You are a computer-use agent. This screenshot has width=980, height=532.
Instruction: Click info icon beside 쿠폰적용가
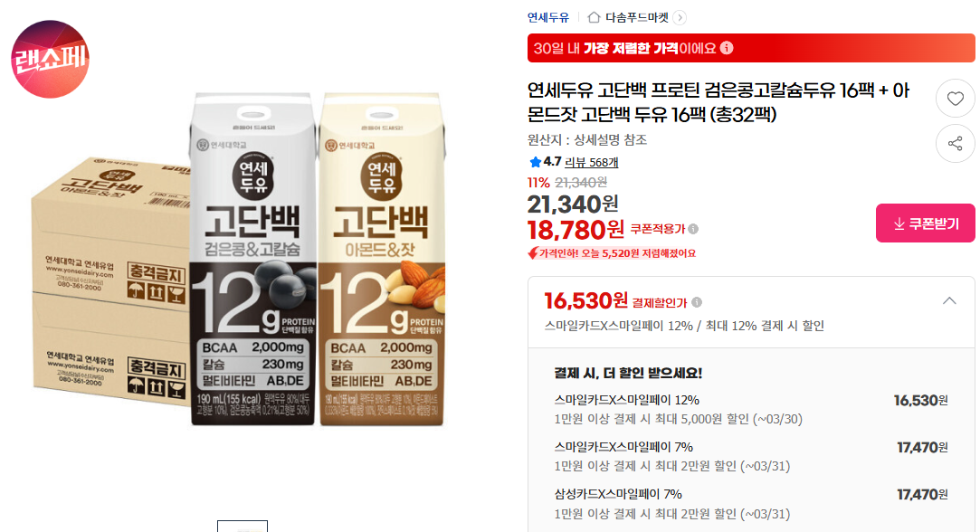[x=693, y=230]
